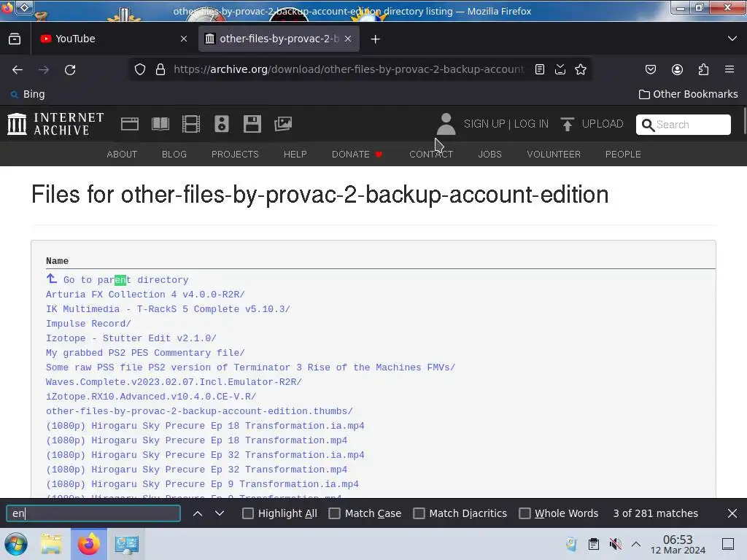Open a new tab

point(376,39)
